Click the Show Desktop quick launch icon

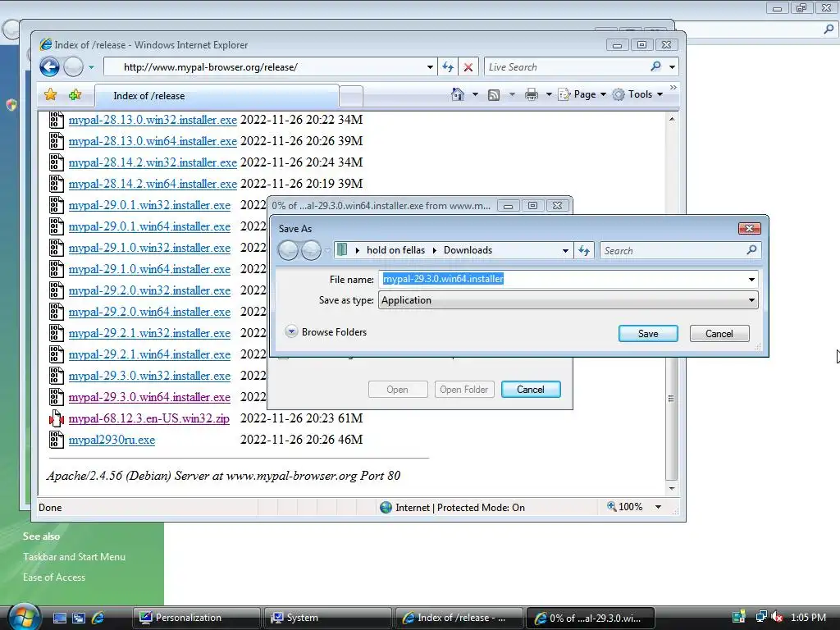point(59,618)
